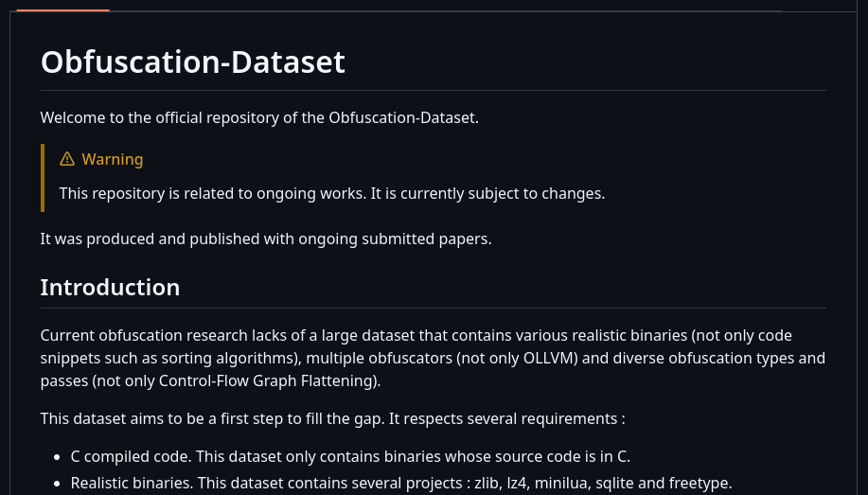Click the Obfuscation-Dataset main heading
Screen dimensions: 868x495
193,62
